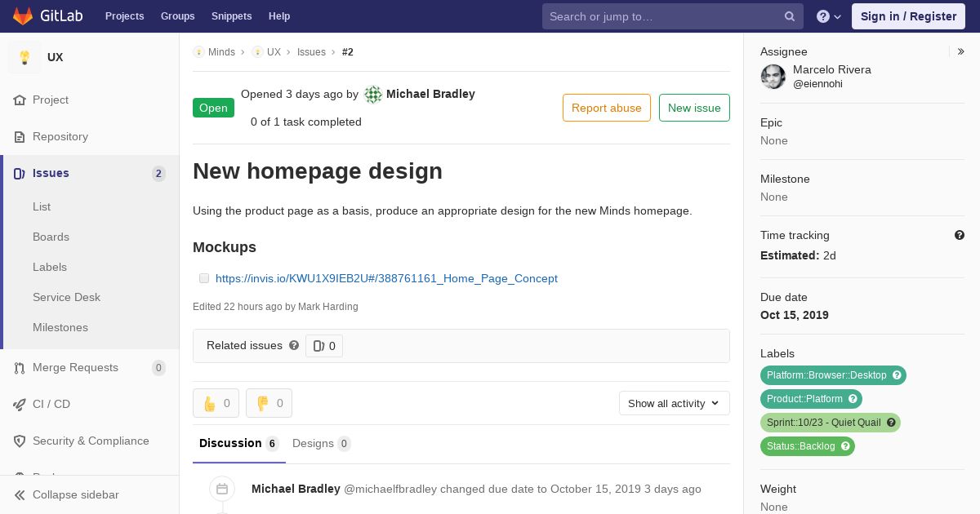Viewport: 980px width, 514px height.
Task: Click the GitLab fox logo
Action: tap(22, 16)
